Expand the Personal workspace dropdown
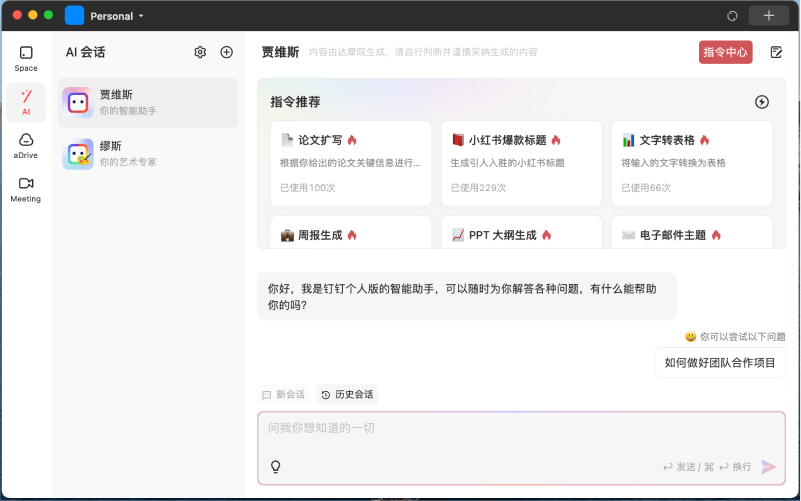 pyautogui.click(x=117, y=16)
